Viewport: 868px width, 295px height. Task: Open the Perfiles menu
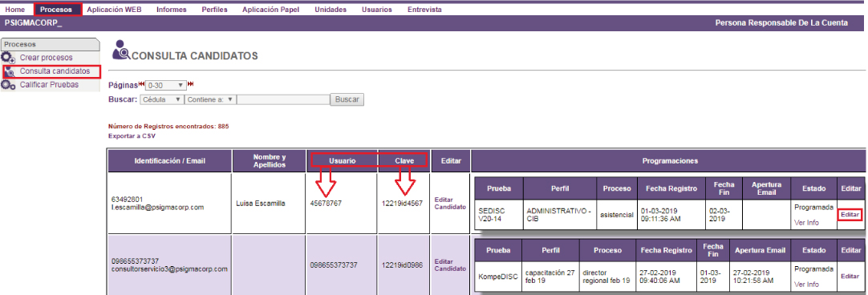(x=214, y=10)
